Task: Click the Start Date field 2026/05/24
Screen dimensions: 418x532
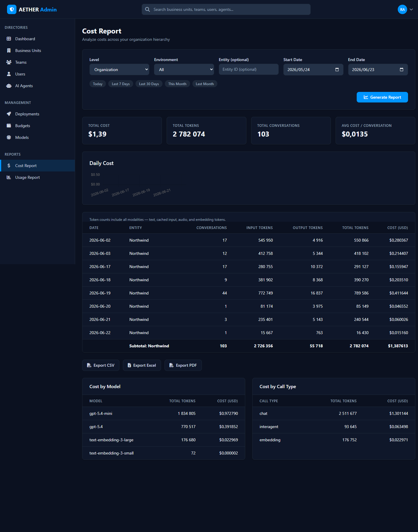Action: click(x=313, y=70)
